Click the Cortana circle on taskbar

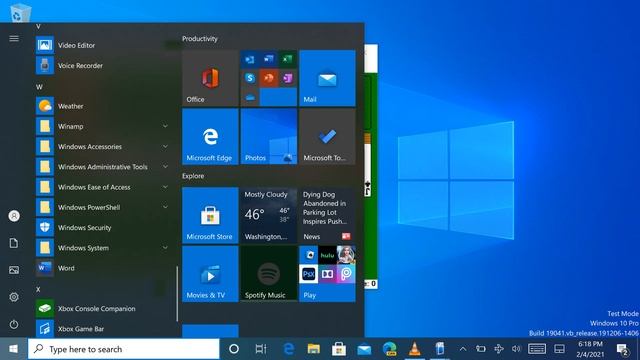coord(234,349)
